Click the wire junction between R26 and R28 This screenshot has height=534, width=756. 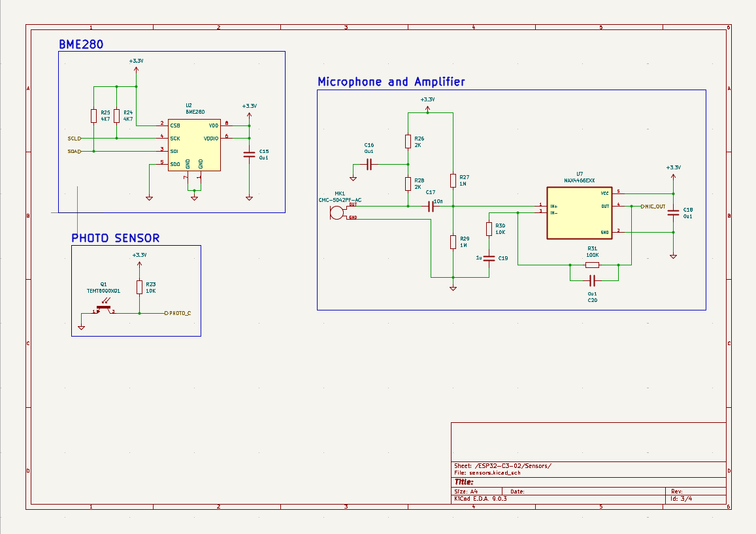pyautogui.click(x=408, y=165)
